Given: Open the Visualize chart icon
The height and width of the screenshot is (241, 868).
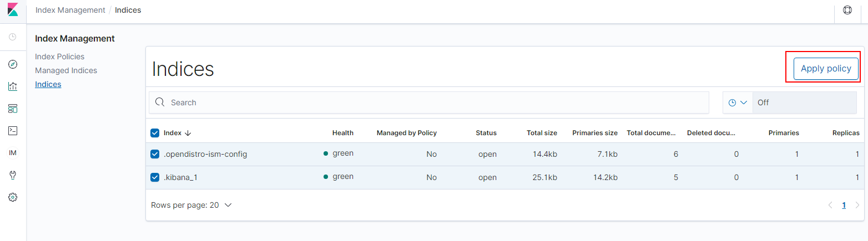Looking at the screenshot, I should pyautogui.click(x=13, y=86).
